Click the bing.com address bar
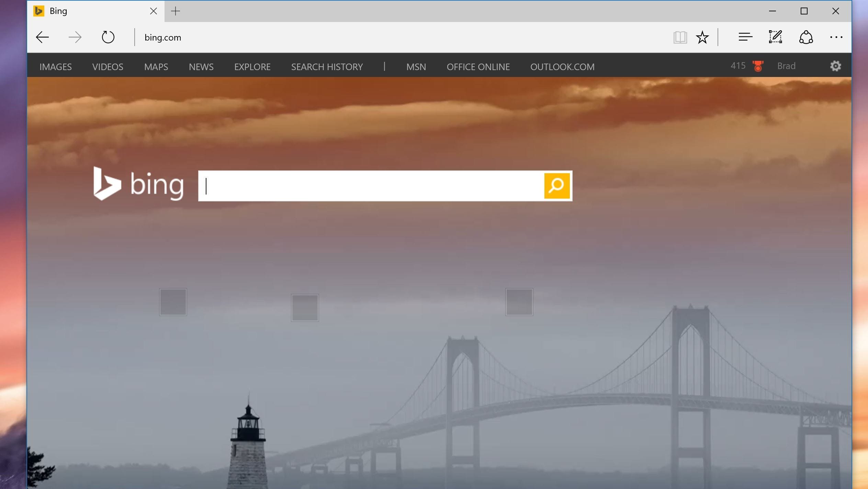The height and width of the screenshot is (489, 868). point(378,37)
